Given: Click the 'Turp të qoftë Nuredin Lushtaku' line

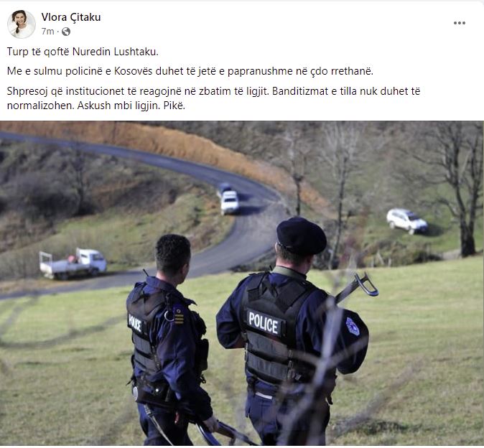Looking at the screenshot, I should tap(83, 52).
